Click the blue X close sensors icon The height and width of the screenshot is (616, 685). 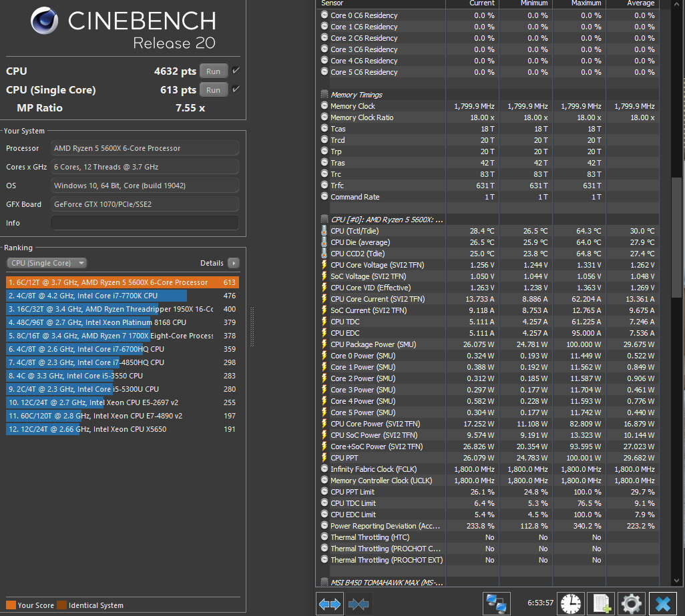coord(663,603)
